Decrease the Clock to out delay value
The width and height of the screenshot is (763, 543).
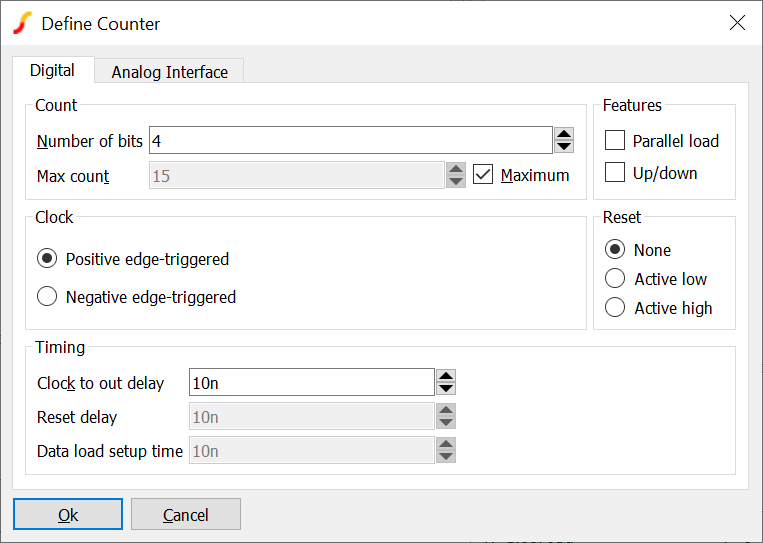(446, 388)
